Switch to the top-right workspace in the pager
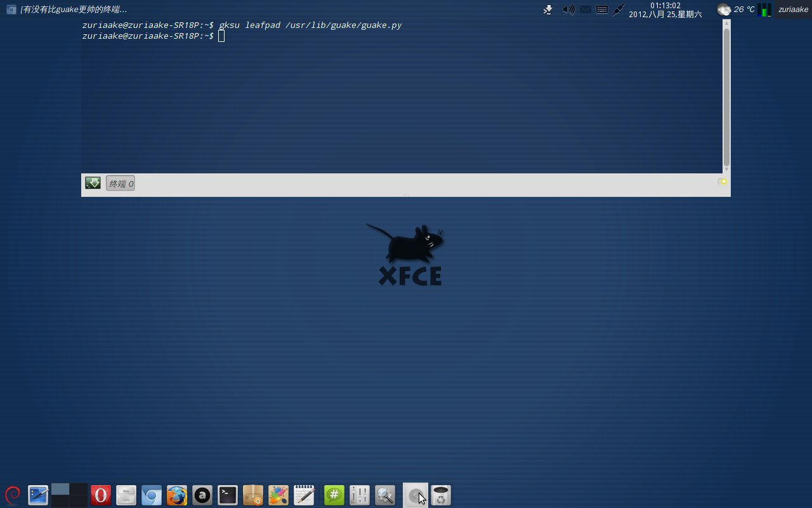812x508 pixels. 79,489
